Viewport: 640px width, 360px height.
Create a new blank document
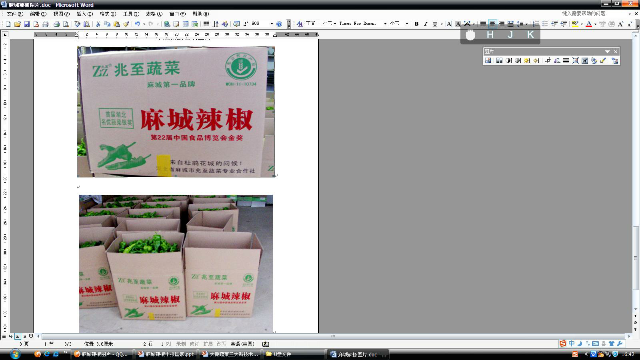click(x=8, y=24)
